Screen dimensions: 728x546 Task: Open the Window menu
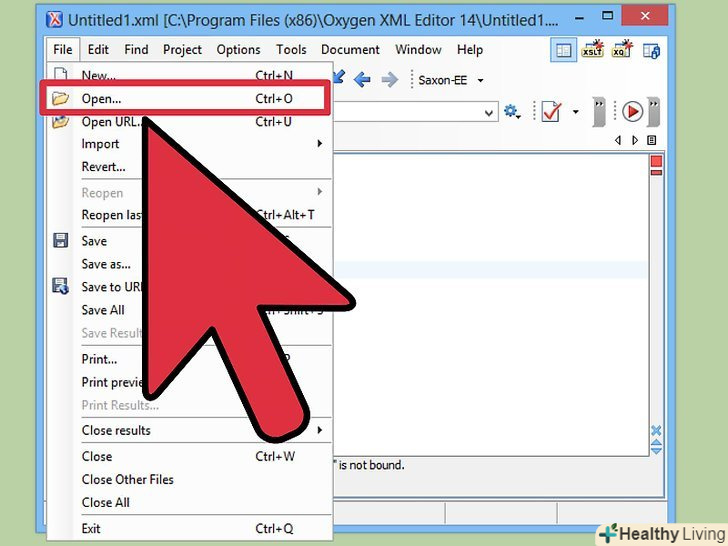pos(418,50)
